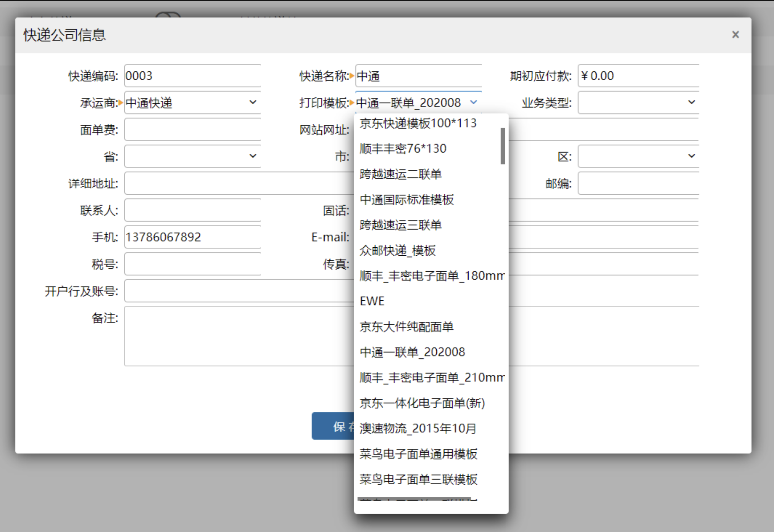This screenshot has width=774, height=532.
Task: Choose 顺丰丰密76*130 template option
Action: coord(403,148)
